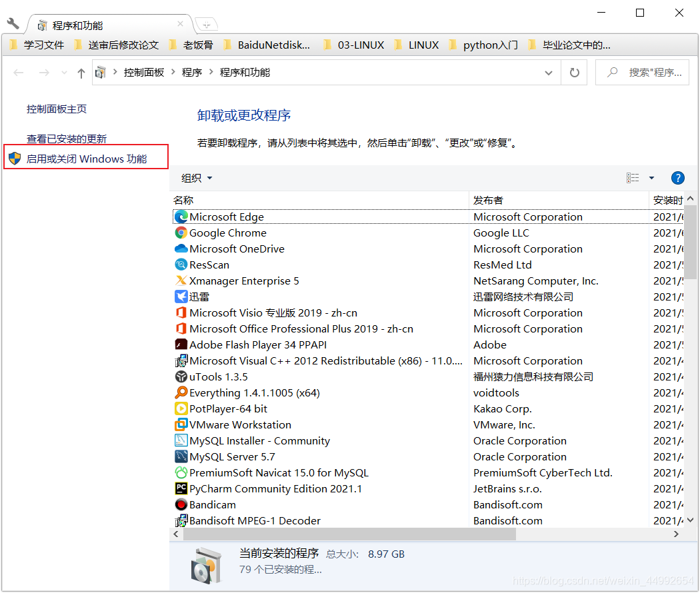Click the Microsoft Visio 2019 Office icon
700x593 pixels.
[x=181, y=312]
